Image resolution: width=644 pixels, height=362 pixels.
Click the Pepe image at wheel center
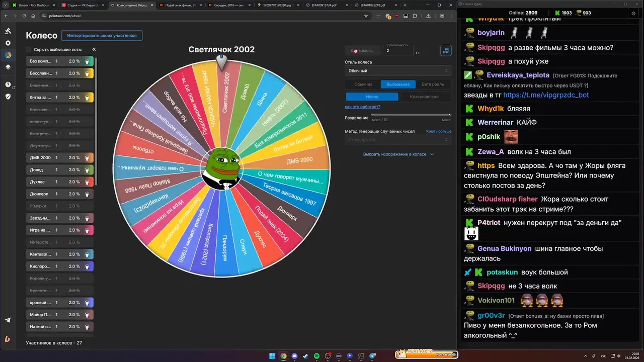(x=221, y=168)
